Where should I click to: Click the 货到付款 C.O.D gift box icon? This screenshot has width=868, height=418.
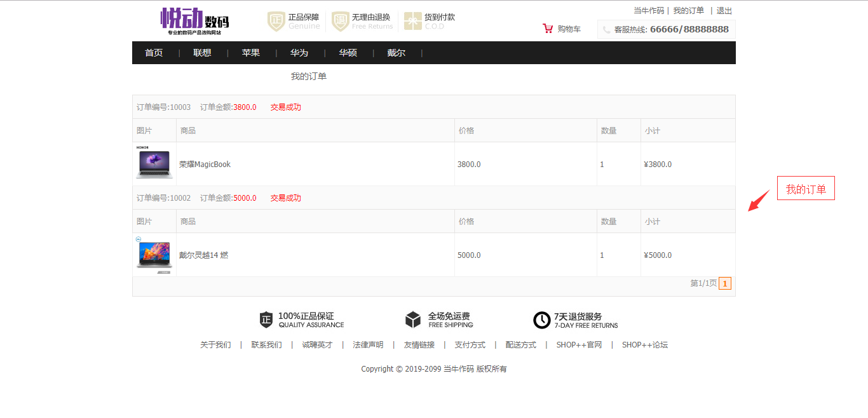[x=413, y=22]
